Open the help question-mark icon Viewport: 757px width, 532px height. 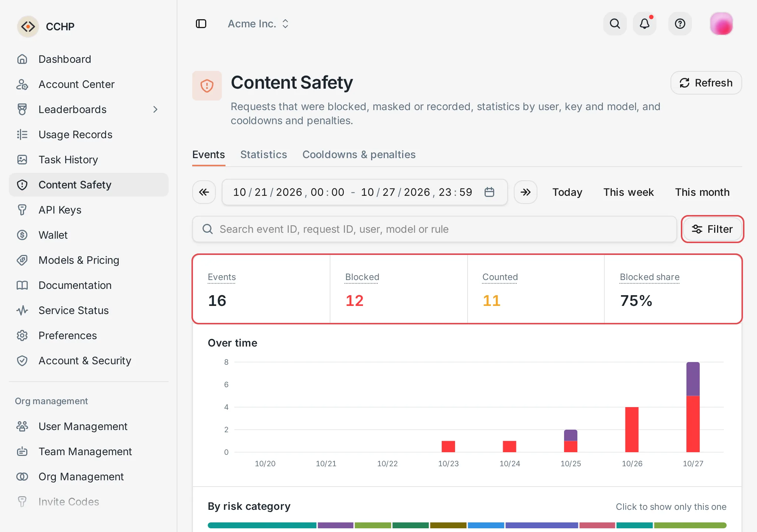tap(680, 24)
